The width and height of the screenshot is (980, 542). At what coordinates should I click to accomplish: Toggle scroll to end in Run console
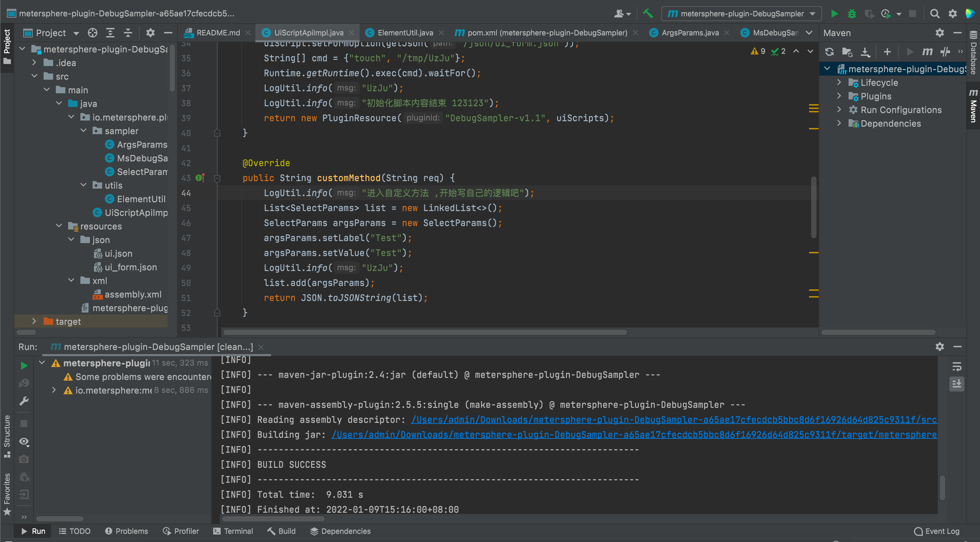(957, 384)
